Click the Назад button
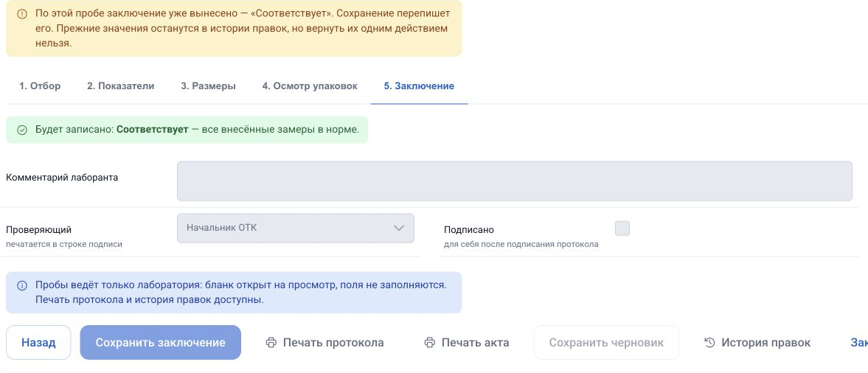This screenshot has height=373, width=868. [38, 343]
